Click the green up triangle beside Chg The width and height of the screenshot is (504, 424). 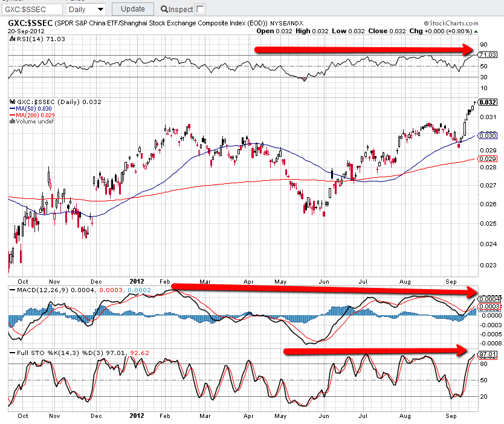[x=476, y=31]
